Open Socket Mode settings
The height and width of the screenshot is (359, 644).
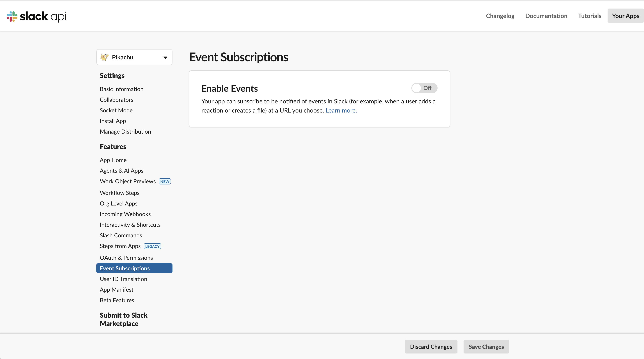click(x=116, y=110)
